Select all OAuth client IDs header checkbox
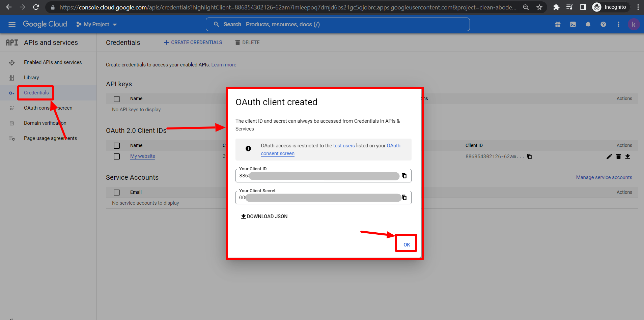644x320 pixels. (x=117, y=146)
